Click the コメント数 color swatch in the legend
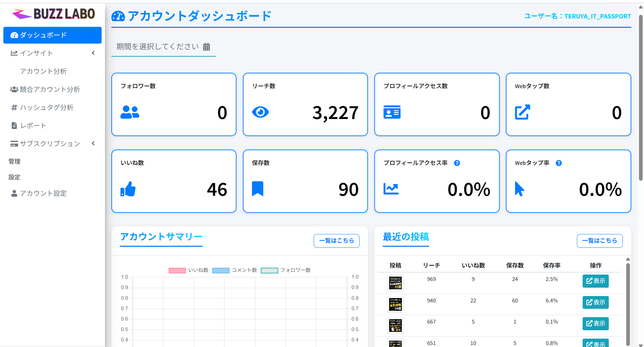The width and height of the screenshot is (644, 347). (221, 270)
